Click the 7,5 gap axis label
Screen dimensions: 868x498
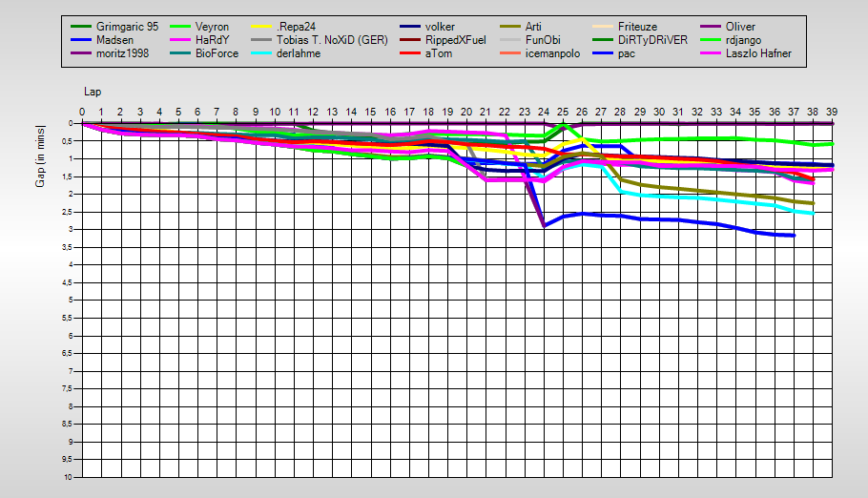tap(68, 389)
